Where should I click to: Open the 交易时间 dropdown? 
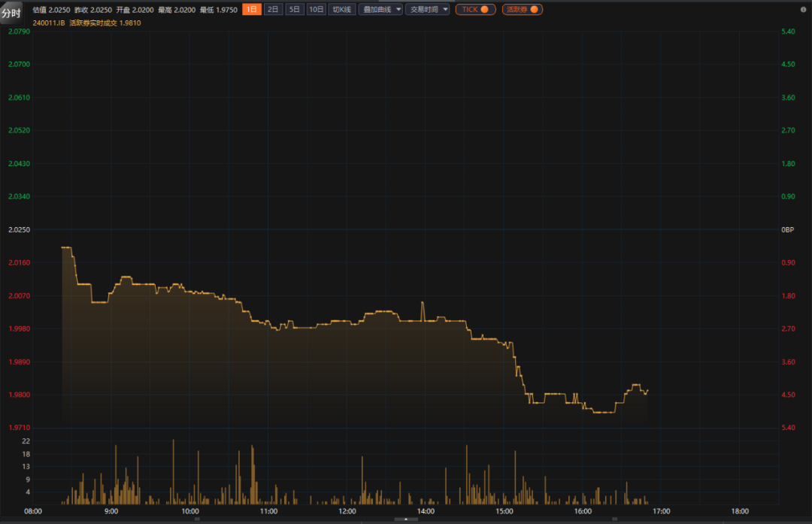click(x=427, y=10)
